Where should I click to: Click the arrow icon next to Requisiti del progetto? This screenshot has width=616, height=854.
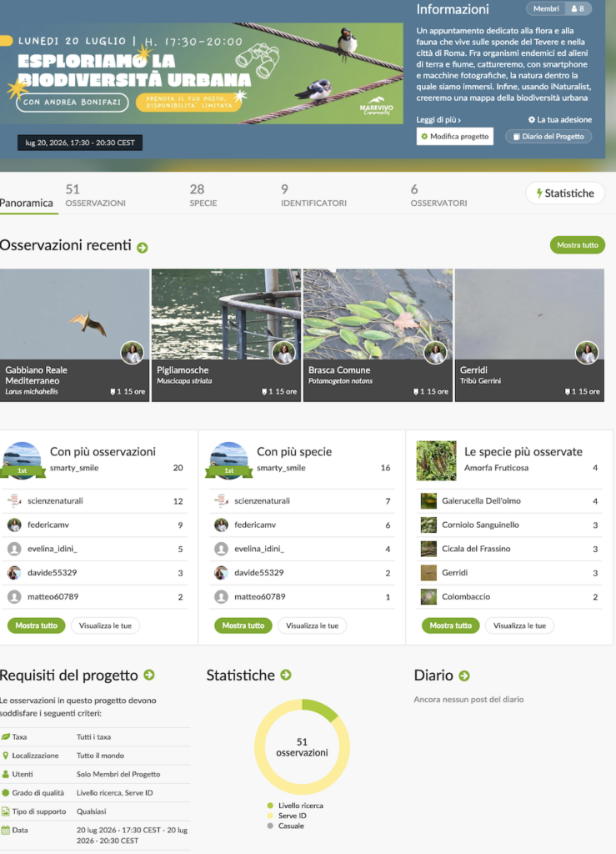point(149,676)
